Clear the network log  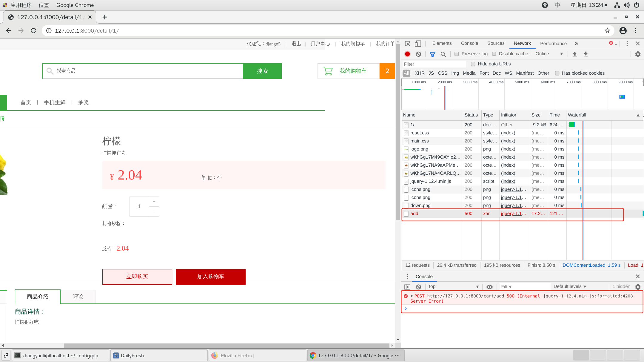pos(418,54)
